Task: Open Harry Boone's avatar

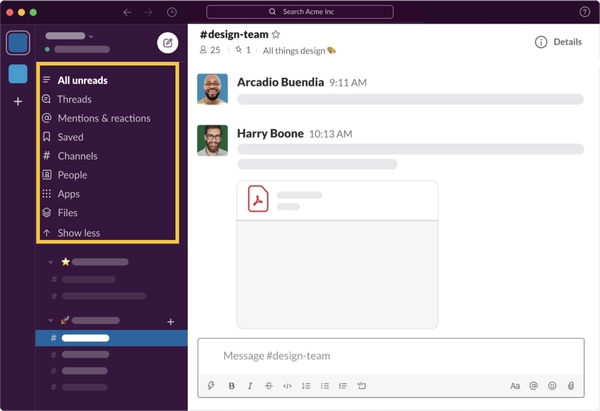Action: point(212,140)
